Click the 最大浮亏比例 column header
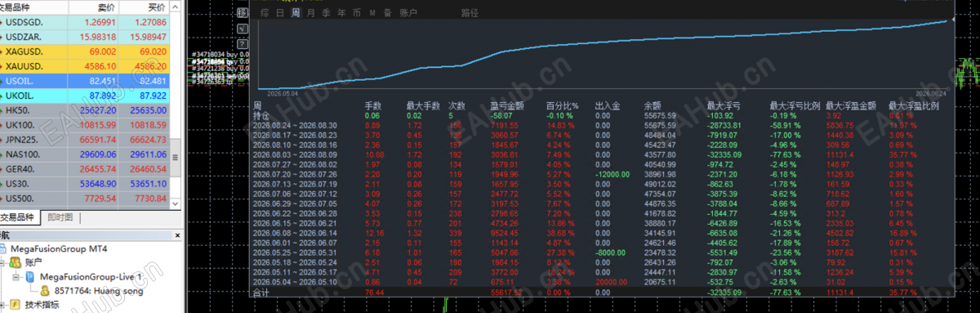This screenshot has width=980, height=313. (x=794, y=105)
